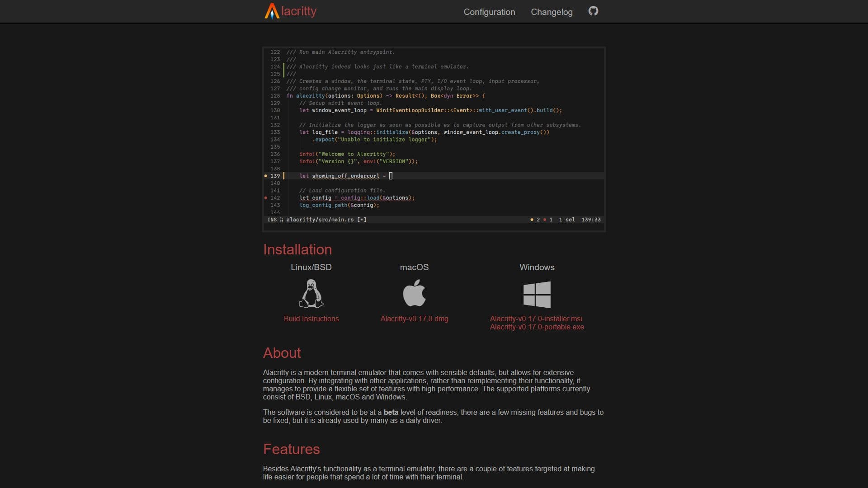This screenshot has height=488, width=868.
Task: Click the Windows platform label
Action: [x=537, y=267]
